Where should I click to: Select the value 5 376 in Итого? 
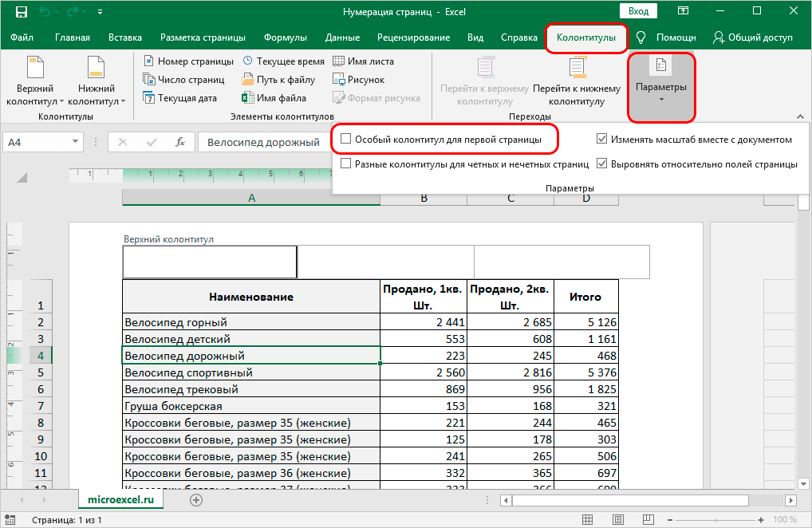coord(585,372)
